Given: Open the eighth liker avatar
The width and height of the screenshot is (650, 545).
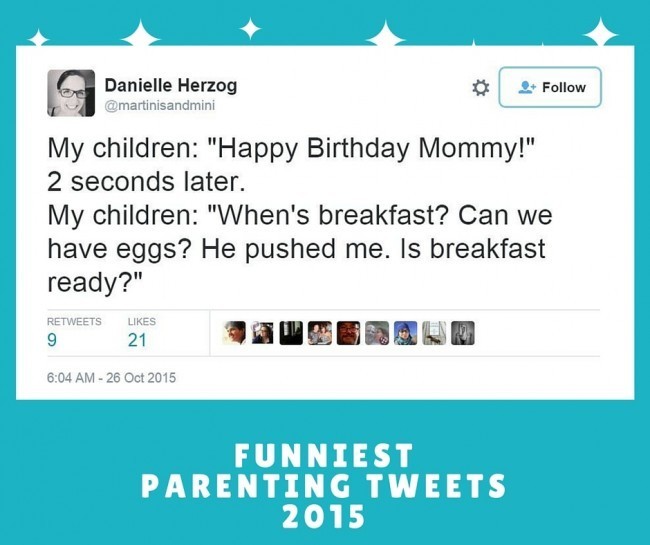Looking at the screenshot, I should pyautogui.click(x=434, y=333).
